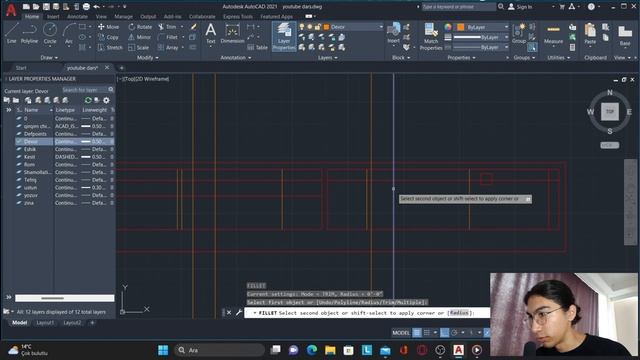Activate the Stretch command
The width and height of the screenshot is (640, 360).
[x=110, y=47]
